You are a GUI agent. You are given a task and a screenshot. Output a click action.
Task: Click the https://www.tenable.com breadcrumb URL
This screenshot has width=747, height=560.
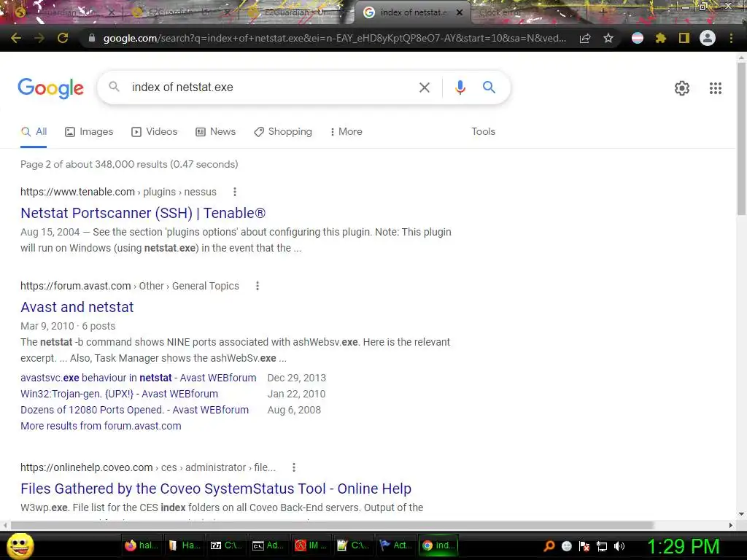77,192
